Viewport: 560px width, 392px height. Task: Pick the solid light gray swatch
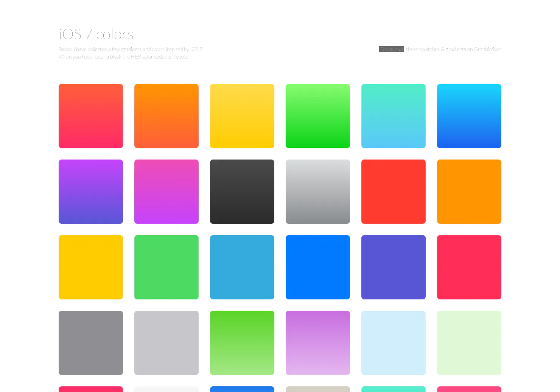click(x=166, y=343)
